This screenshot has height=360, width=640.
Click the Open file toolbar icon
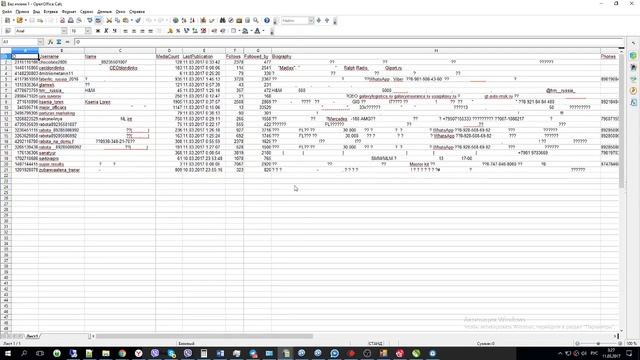pyautogui.click(x=19, y=20)
